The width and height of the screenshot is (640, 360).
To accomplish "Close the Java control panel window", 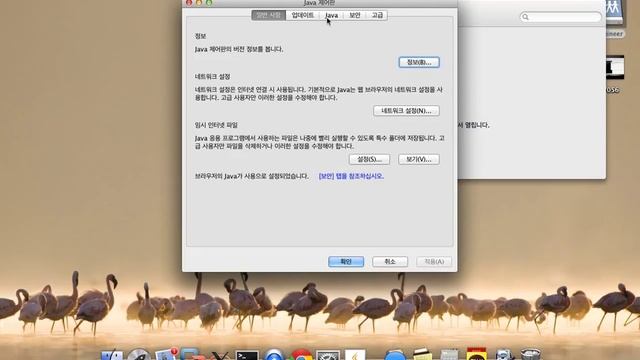I will tap(189, 3).
